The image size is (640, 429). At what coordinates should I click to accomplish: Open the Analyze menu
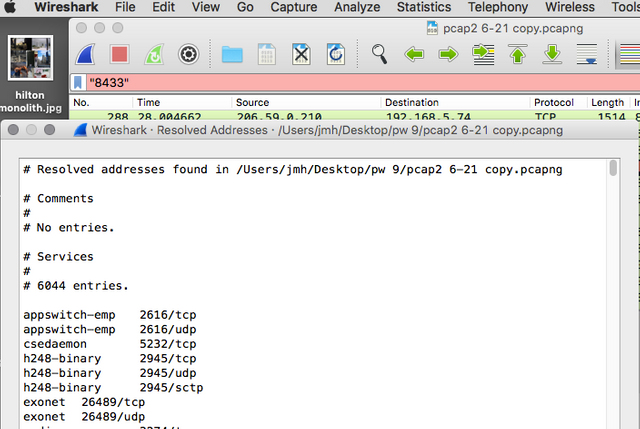pos(357,7)
